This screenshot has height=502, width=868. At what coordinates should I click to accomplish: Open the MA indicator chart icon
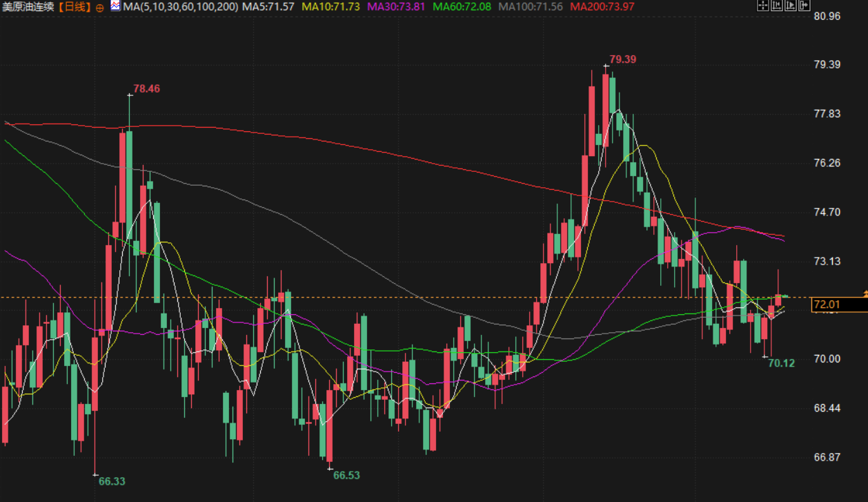tap(115, 6)
